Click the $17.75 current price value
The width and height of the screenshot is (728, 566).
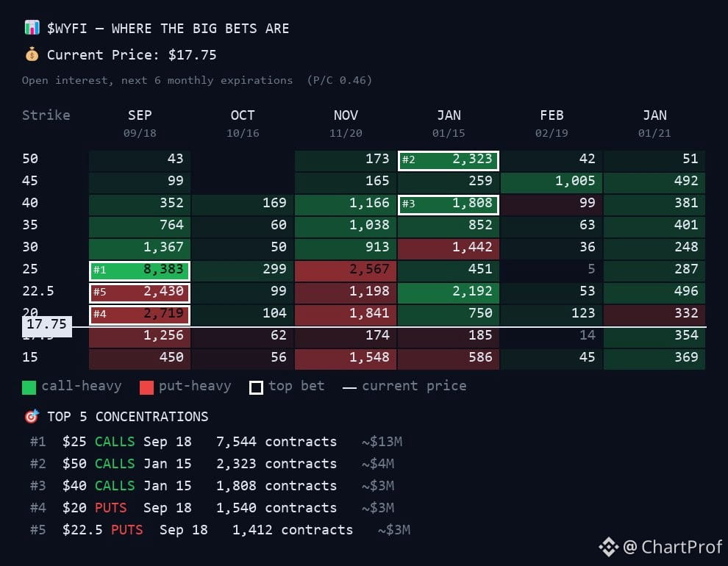192,54
